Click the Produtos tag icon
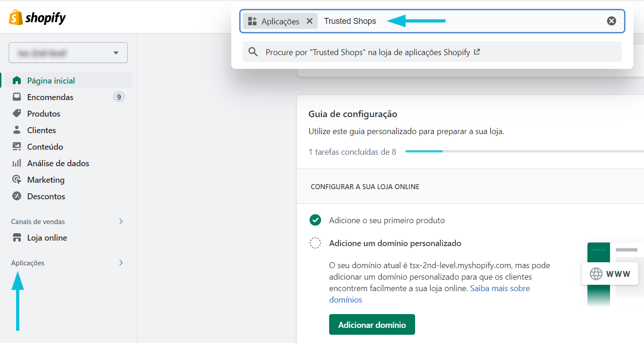The height and width of the screenshot is (343, 644). pos(17,113)
